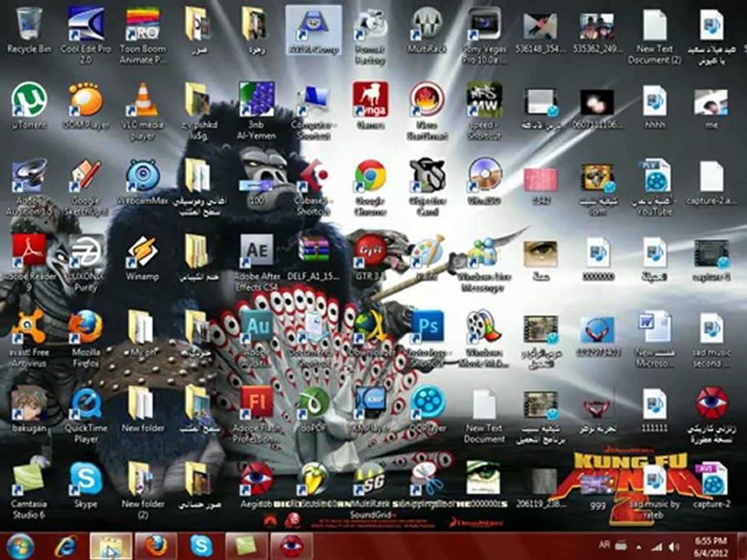Image resolution: width=747 pixels, height=560 pixels.
Task: Click the Snipping Tool desktop icon
Action: [x=427, y=485]
